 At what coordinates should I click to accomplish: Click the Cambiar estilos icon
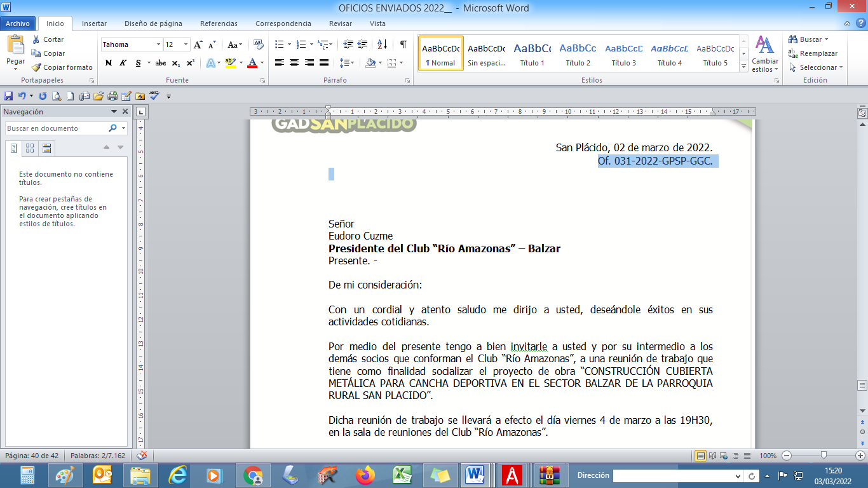click(764, 53)
